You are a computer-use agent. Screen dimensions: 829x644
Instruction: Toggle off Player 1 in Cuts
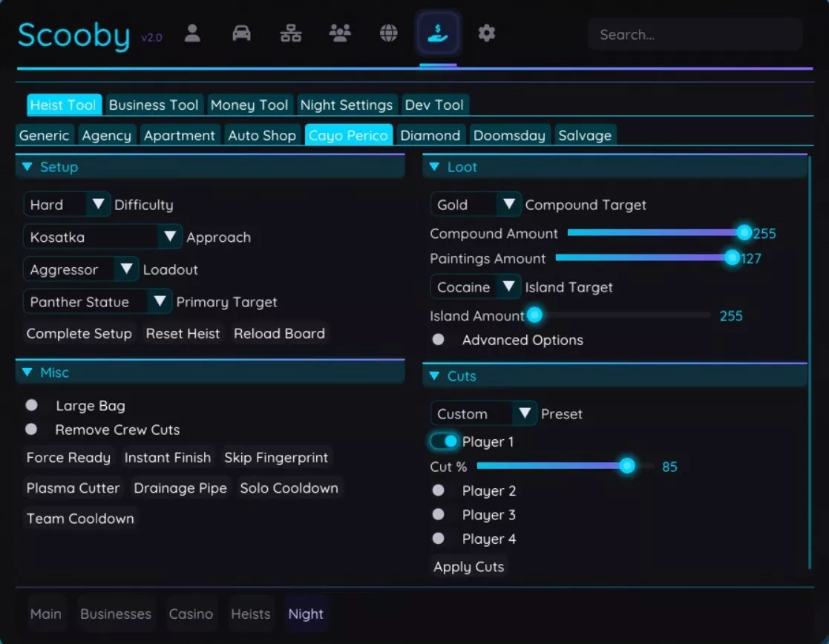[x=443, y=441]
